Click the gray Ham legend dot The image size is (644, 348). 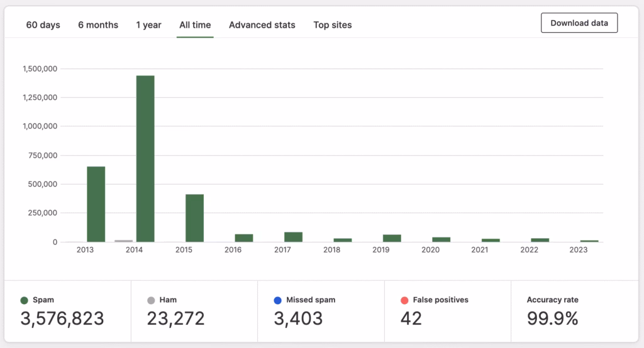tap(151, 300)
